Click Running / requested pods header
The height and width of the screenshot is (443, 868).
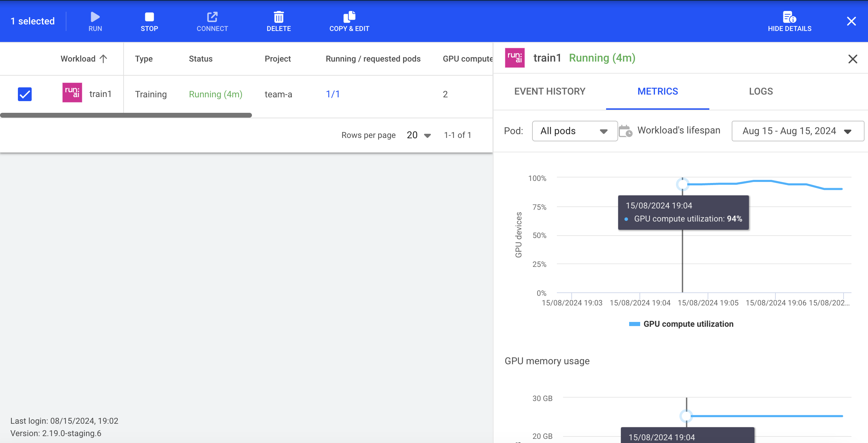point(373,59)
